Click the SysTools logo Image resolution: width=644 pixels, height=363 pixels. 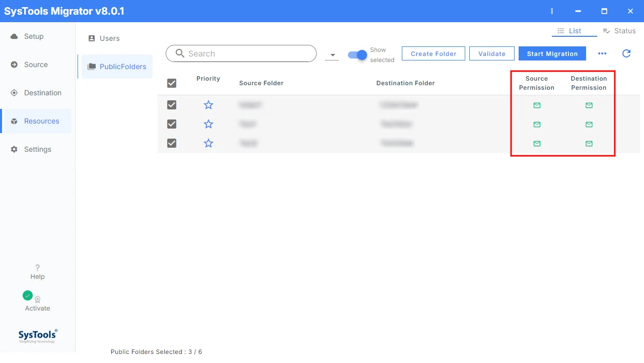coord(38,336)
